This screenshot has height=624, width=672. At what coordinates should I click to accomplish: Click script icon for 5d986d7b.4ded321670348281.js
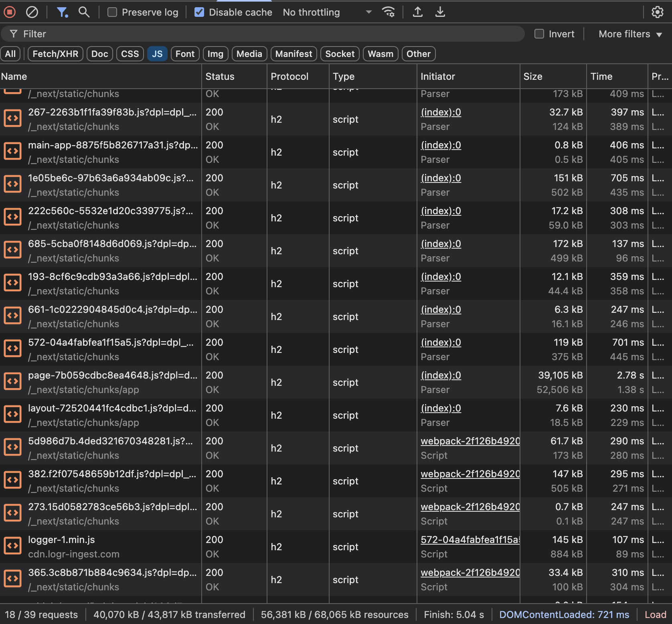pos(13,447)
